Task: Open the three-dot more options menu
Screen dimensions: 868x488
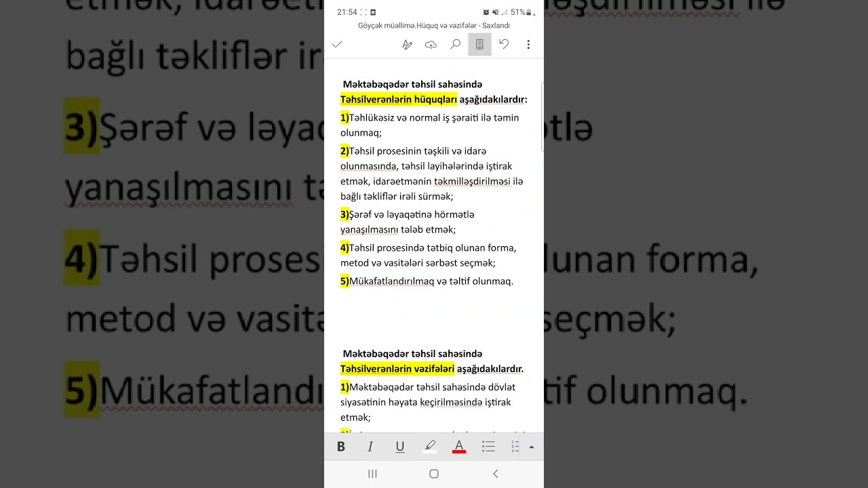Action: point(528,45)
